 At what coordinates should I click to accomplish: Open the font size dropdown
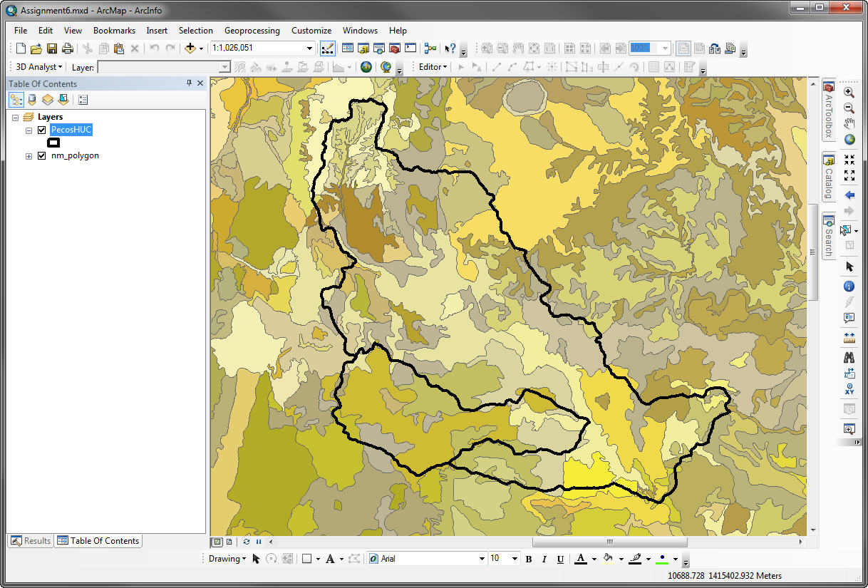point(515,559)
